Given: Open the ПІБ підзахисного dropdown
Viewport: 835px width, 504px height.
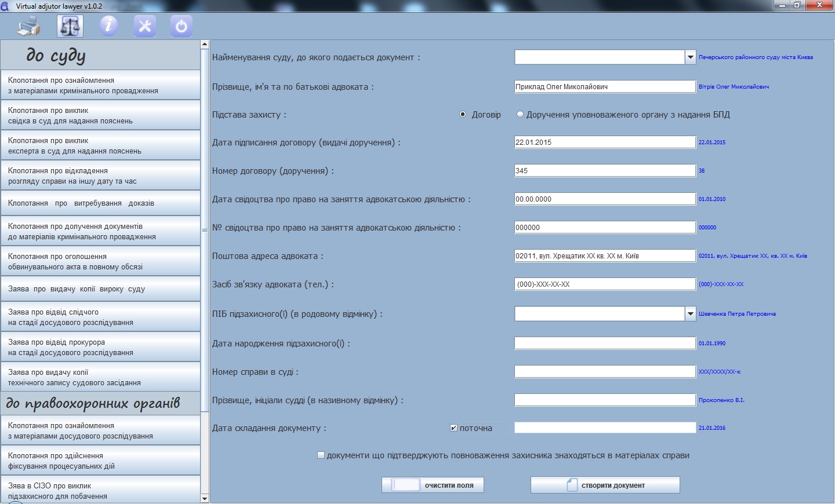Looking at the screenshot, I should [x=690, y=314].
